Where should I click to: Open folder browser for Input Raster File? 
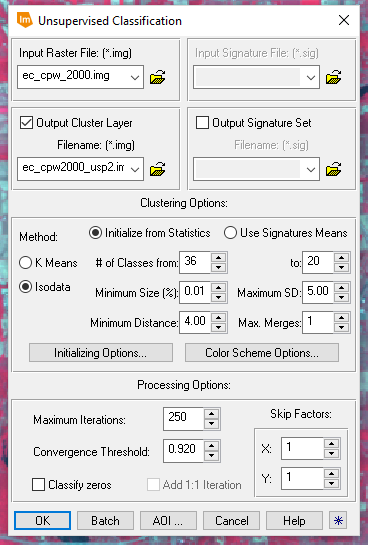point(157,77)
